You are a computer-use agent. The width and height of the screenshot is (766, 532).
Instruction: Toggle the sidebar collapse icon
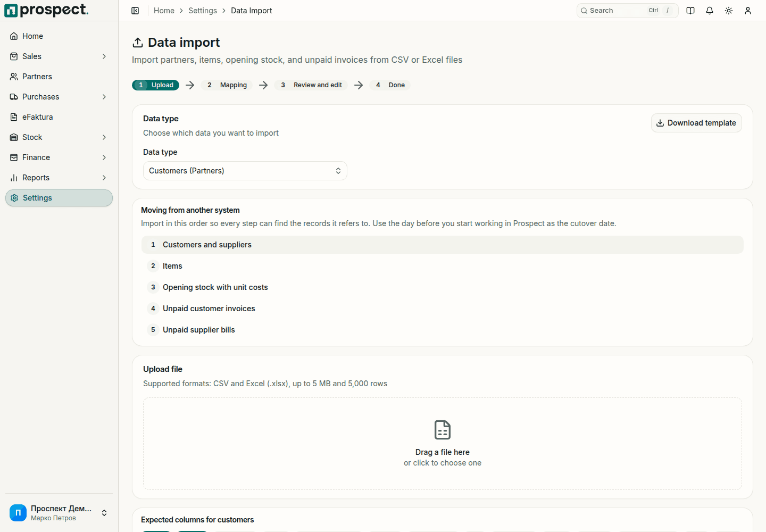(x=135, y=11)
